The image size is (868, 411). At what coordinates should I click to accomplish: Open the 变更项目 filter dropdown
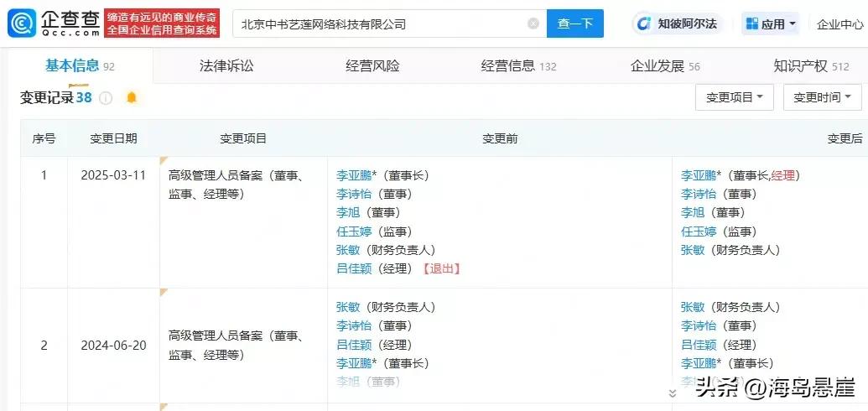pyautogui.click(x=734, y=97)
